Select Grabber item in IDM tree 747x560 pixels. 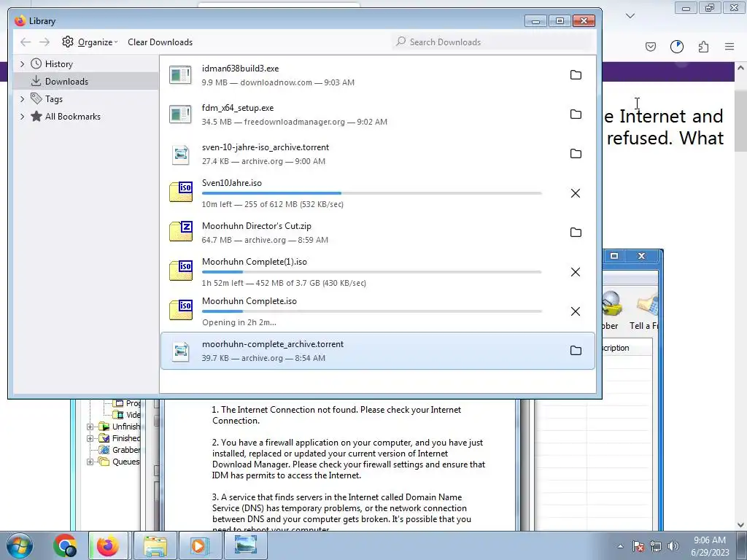[125, 450]
